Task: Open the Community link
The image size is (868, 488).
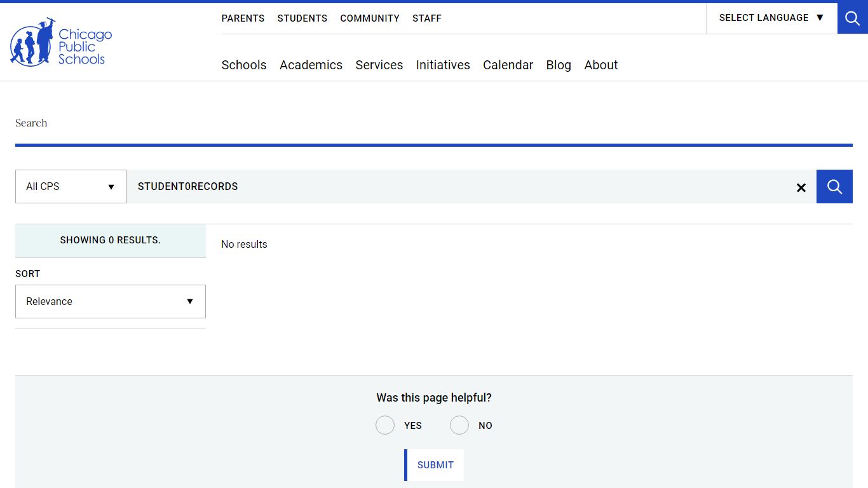Action: 370,18
